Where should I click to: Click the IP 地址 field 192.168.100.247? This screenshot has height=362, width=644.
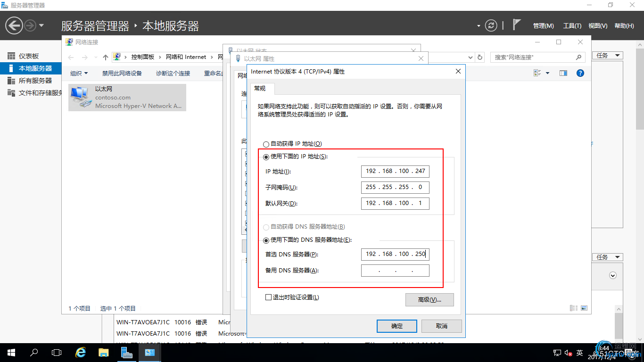pos(395,171)
